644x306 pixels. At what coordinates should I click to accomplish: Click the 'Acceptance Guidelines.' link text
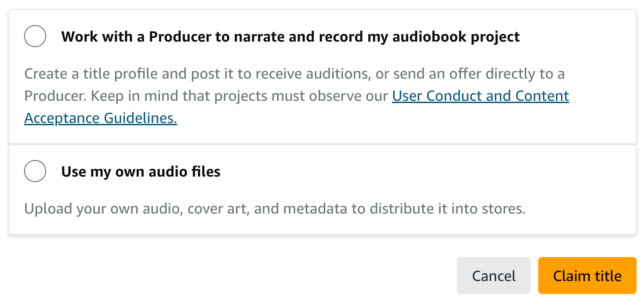tap(101, 118)
